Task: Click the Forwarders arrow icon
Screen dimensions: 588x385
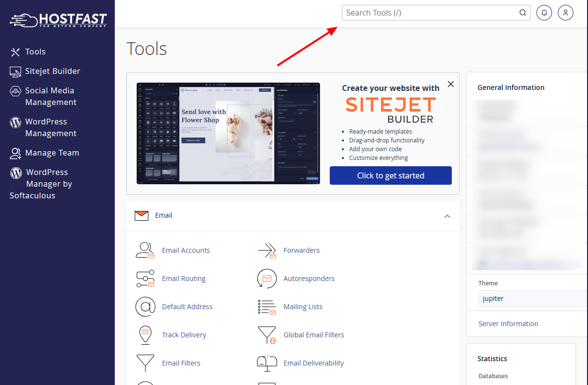Action: click(x=267, y=250)
